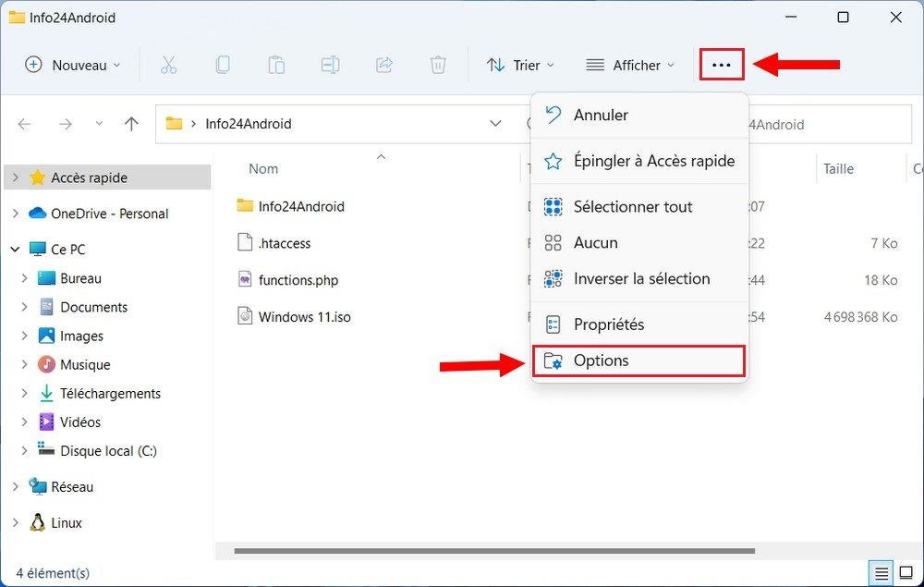Open the Afficher dropdown menu
Viewport: 924px width, 587px height.
pos(631,65)
